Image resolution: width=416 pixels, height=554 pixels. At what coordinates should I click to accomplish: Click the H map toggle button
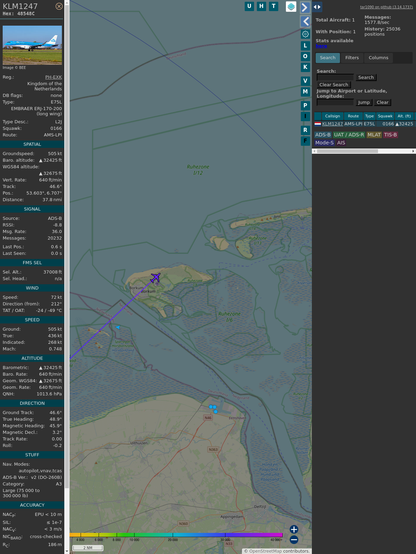[261, 6]
